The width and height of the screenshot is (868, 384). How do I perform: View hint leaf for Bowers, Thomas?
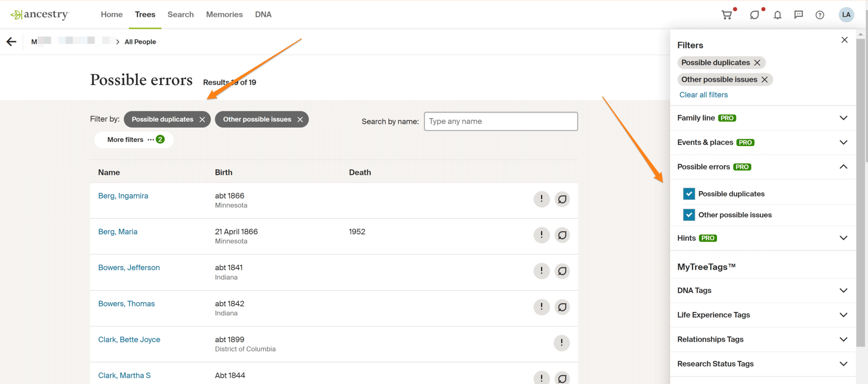562,307
